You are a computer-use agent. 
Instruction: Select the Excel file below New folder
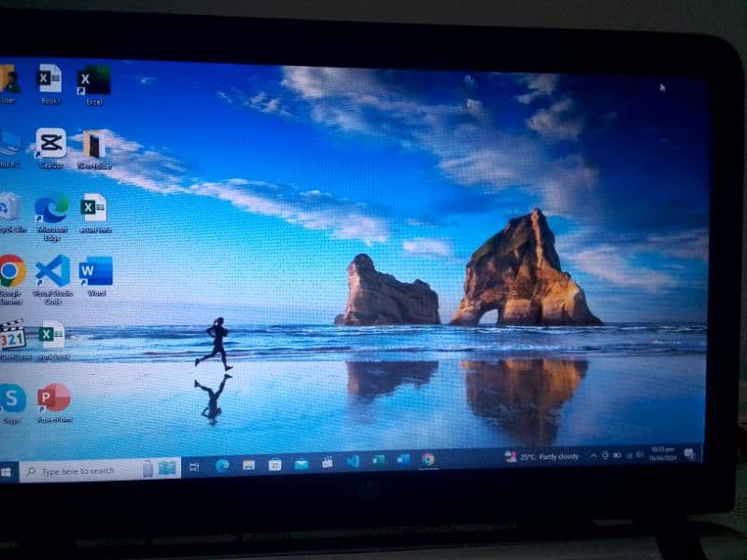coord(94,213)
